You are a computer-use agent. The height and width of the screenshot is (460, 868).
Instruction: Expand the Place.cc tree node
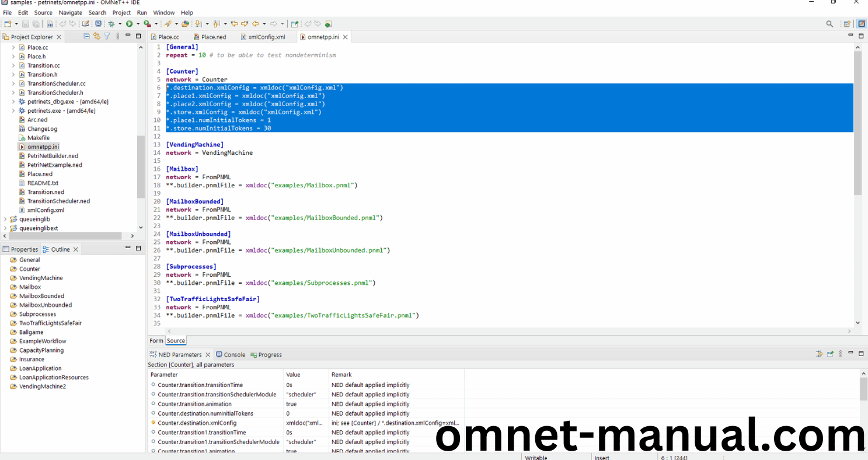click(x=13, y=47)
